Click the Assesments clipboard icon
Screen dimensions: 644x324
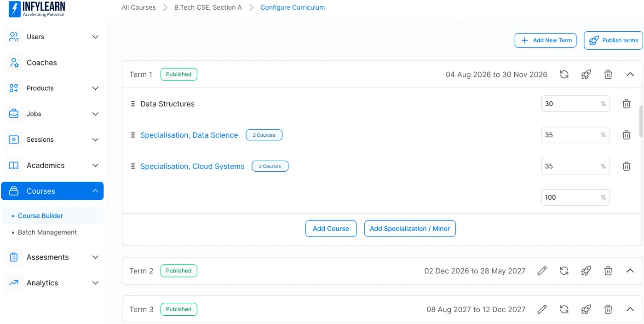(14, 257)
